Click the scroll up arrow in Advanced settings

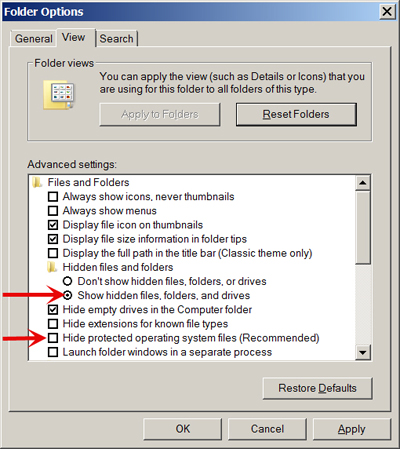pos(363,183)
